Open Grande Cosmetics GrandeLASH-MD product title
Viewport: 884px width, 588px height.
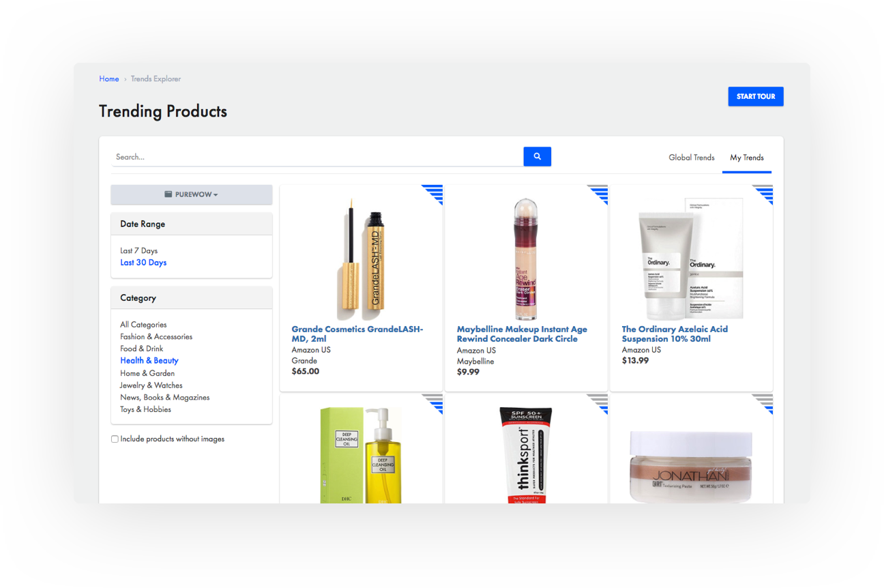(x=357, y=334)
